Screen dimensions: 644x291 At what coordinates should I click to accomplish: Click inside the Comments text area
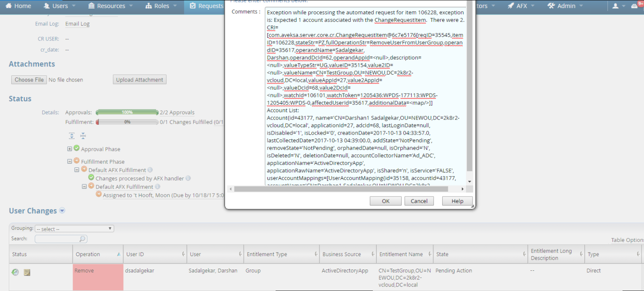coord(366,96)
